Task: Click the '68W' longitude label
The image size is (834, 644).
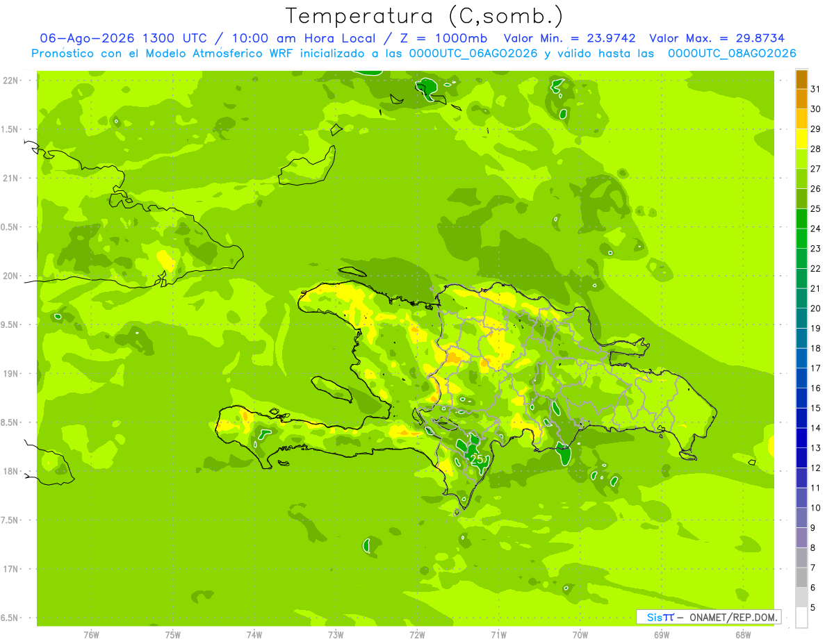Action: [x=743, y=635]
